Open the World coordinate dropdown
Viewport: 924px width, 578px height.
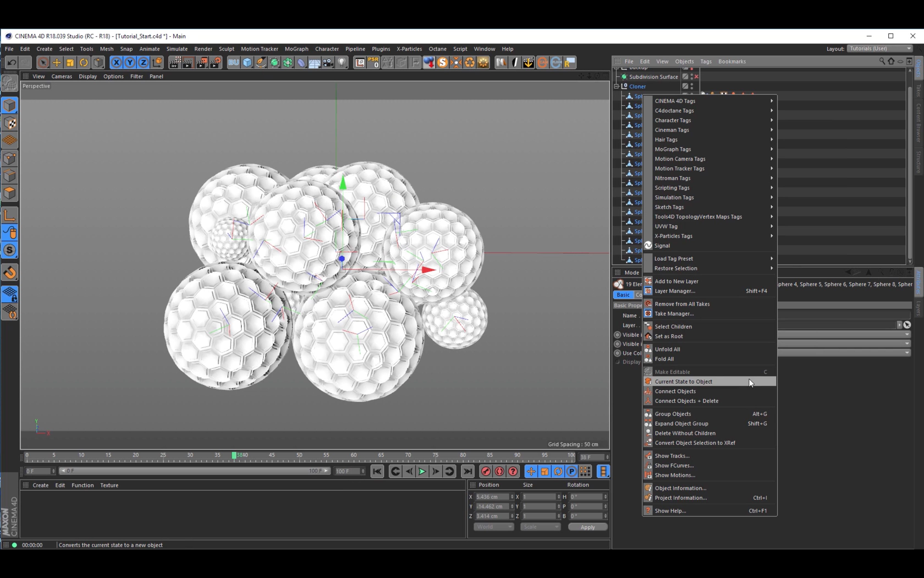(x=494, y=527)
